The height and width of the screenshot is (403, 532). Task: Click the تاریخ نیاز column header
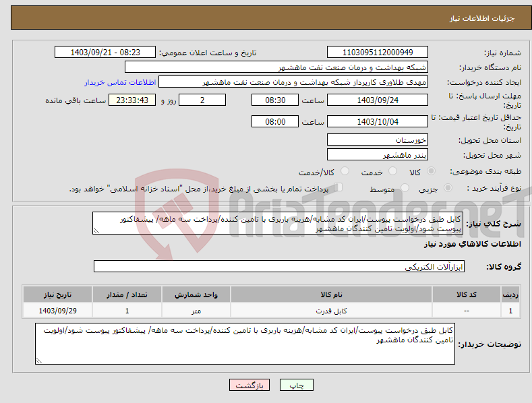pos(58,294)
